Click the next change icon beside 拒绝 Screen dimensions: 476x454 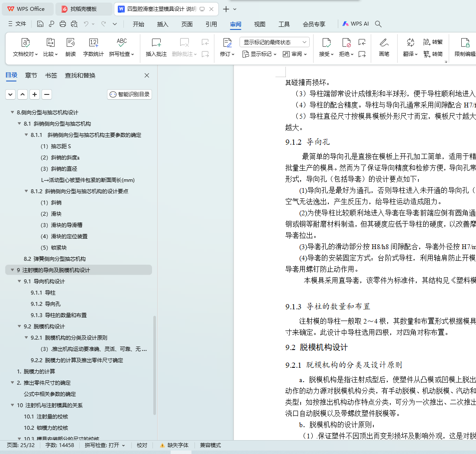(362, 54)
